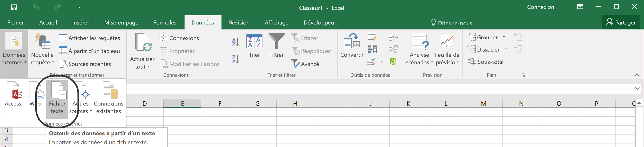The width and height of the screenshot is (644, 147).
Task: Click the Fichier texte import icon
Action: click(x=57, y=98)
